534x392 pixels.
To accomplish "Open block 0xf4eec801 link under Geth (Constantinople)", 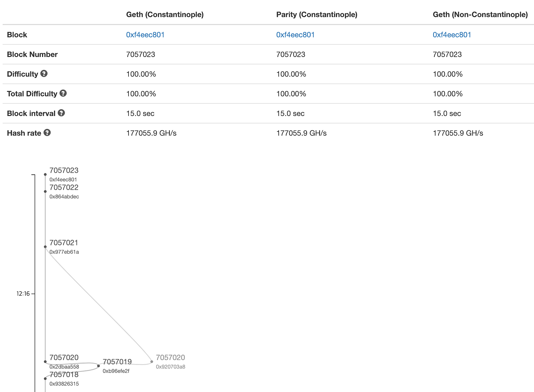I will 145,35.
